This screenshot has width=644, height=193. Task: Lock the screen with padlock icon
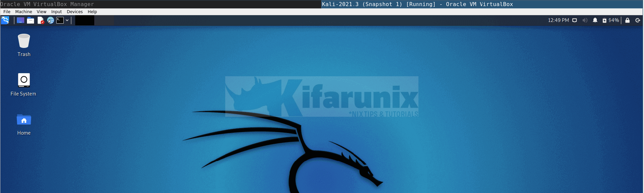click(627, 20)
